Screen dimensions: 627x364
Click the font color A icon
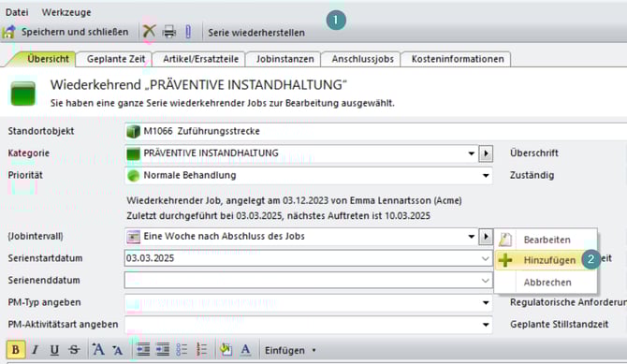coord(245,350)
